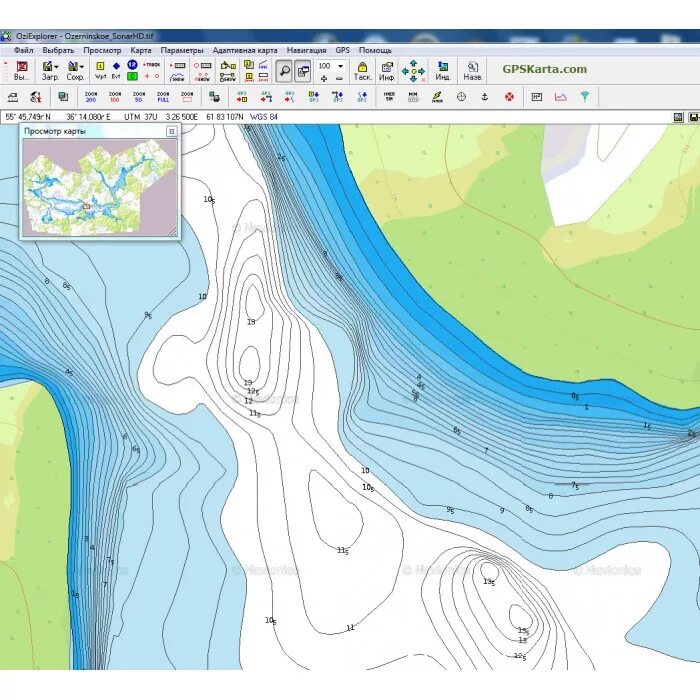700x700 pixels.
Task: Click the m² area calculation icon
Action: click(x=537, y=96)
